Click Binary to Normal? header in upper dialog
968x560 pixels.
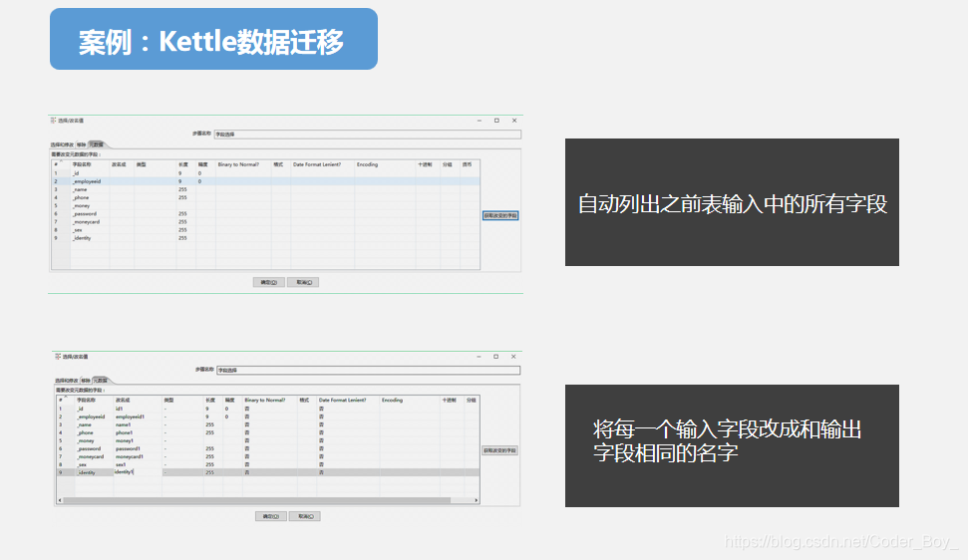tap(238, 164)
